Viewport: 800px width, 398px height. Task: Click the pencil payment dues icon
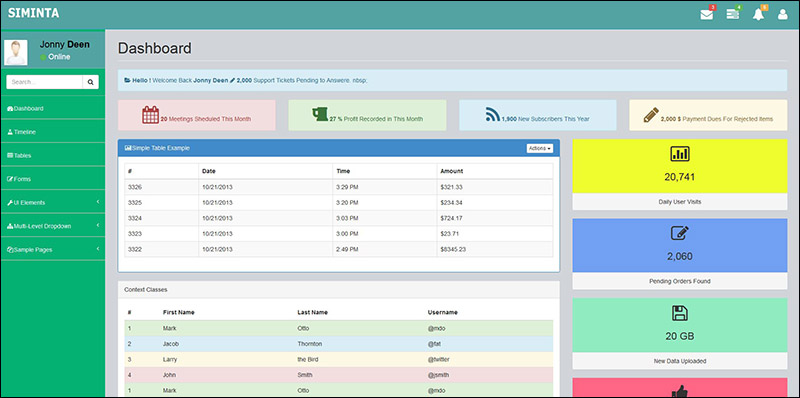[651, 115]
